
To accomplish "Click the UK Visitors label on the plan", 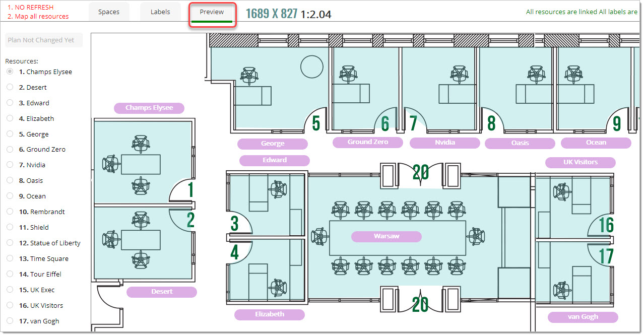I will pos(580,162).
